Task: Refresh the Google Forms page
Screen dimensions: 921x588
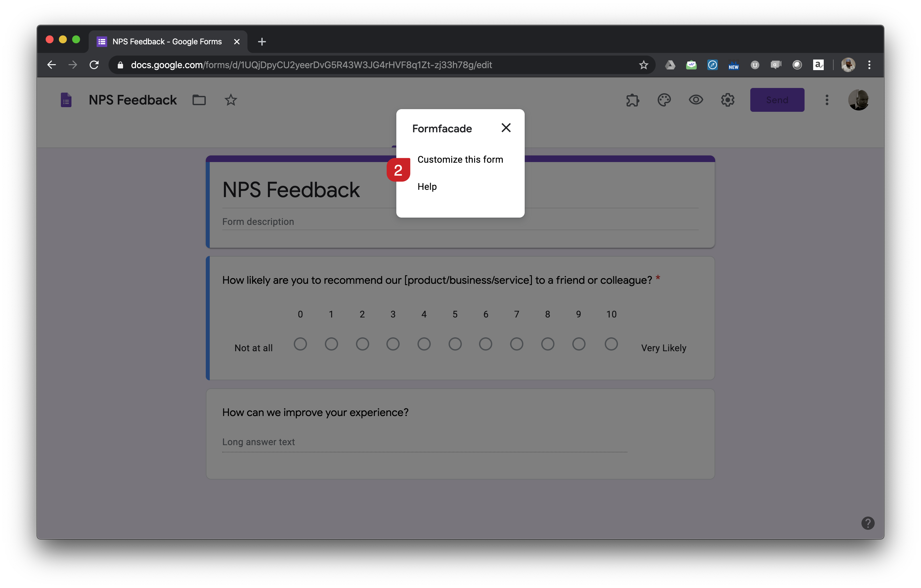Action: pos(94,64)
